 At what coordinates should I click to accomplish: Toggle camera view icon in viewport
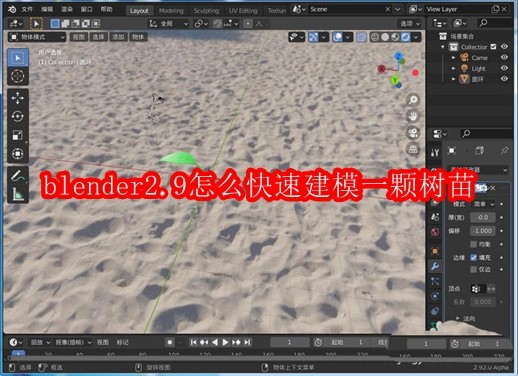coord(413,133)
